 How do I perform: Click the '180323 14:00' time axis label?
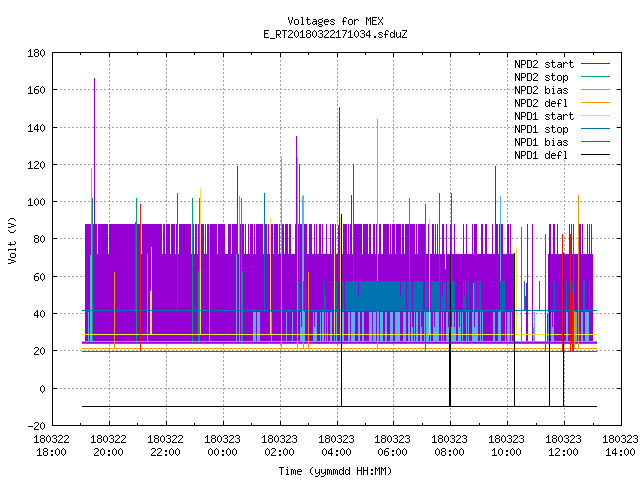(x=620, y=446)
